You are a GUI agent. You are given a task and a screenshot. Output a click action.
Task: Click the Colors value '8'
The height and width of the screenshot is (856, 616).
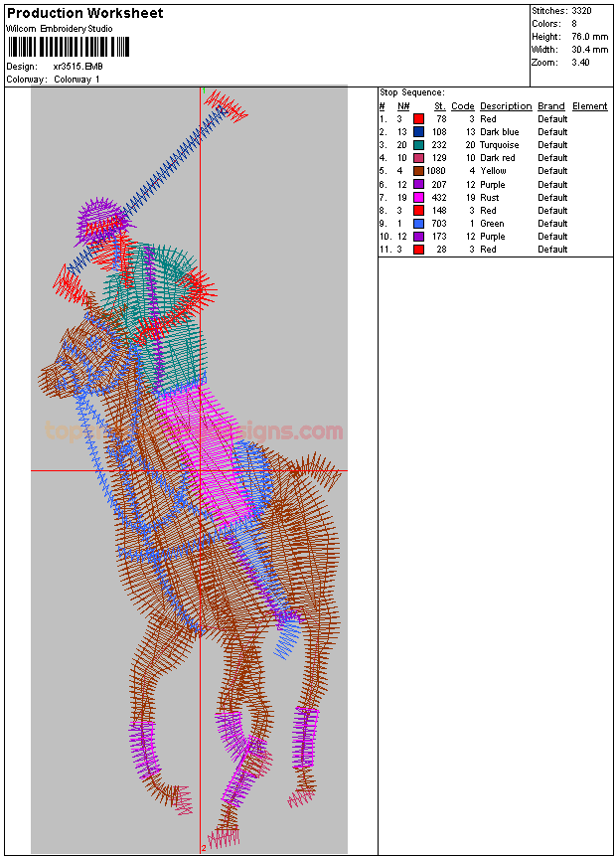coord(574,24)
